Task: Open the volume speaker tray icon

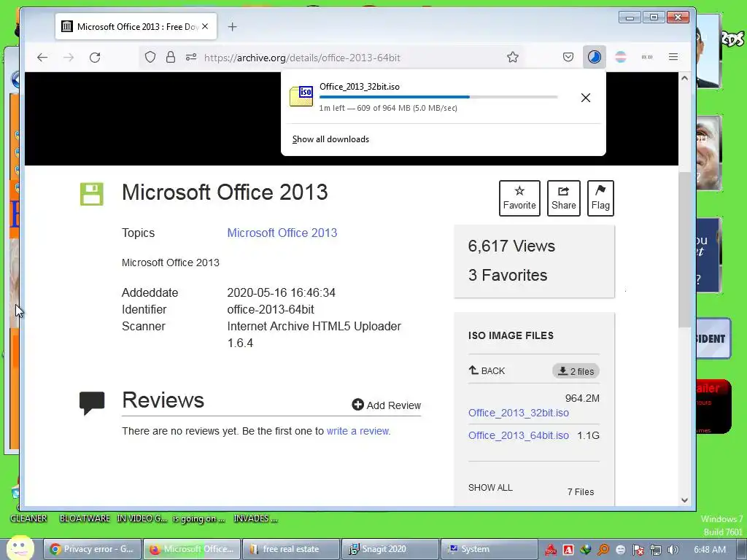Action: (673, 550)
